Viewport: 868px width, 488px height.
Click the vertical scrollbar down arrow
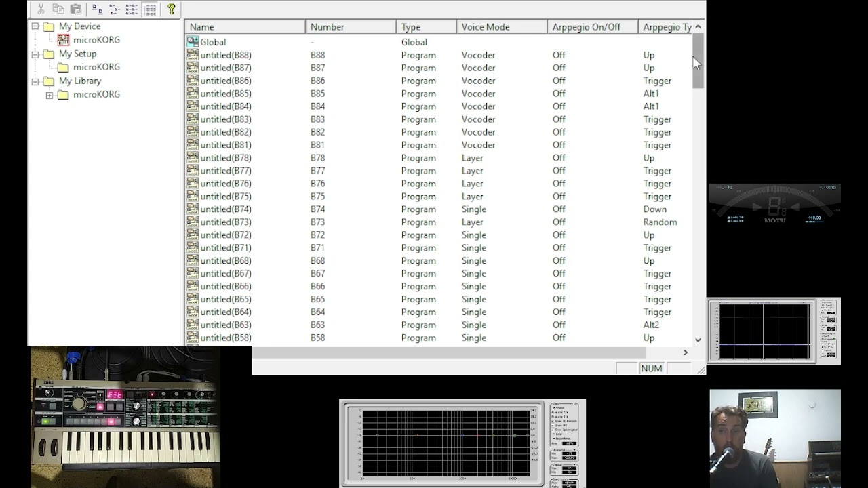pos(698,340)
